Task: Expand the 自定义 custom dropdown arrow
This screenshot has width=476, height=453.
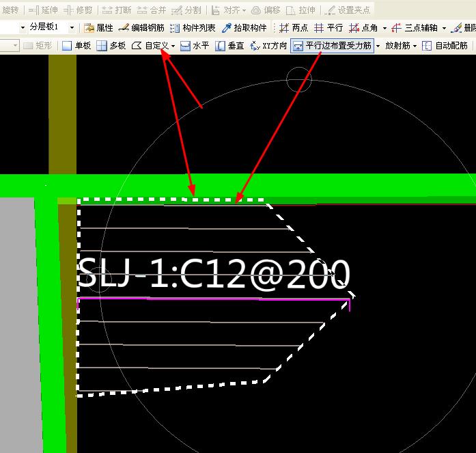Action: tap(173, 46)
